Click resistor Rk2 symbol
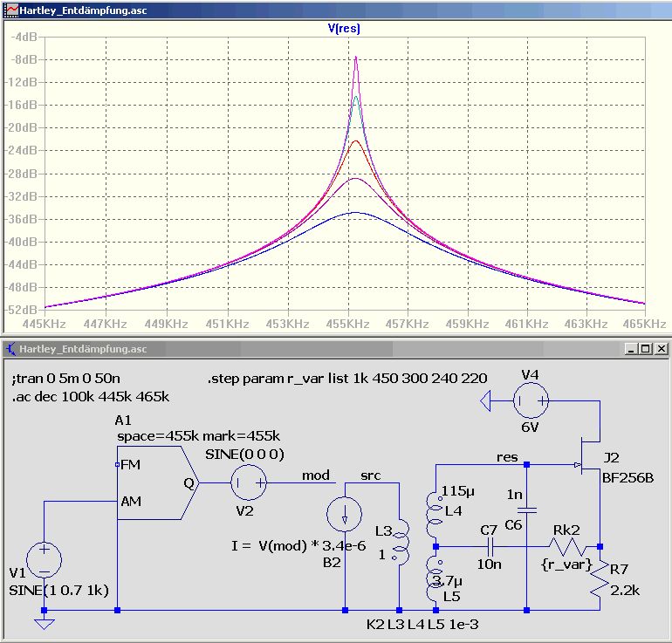 (567, 547)
